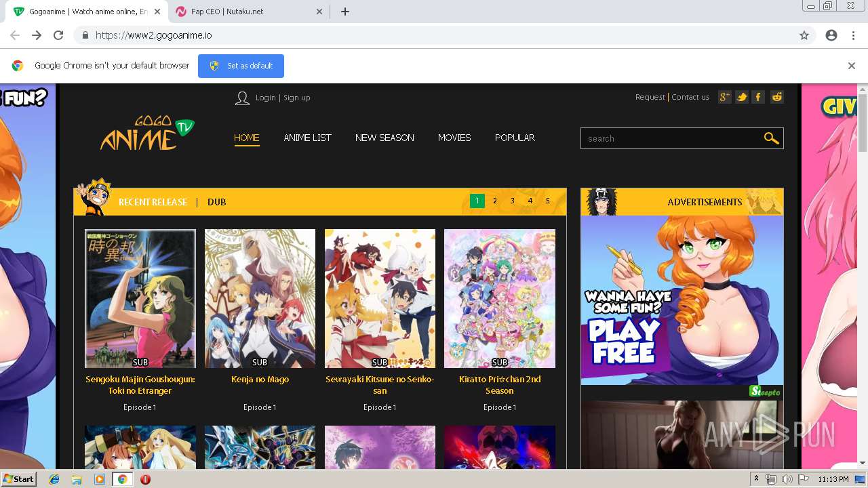Open the media player taskbar icon

[x=100, y=479]
